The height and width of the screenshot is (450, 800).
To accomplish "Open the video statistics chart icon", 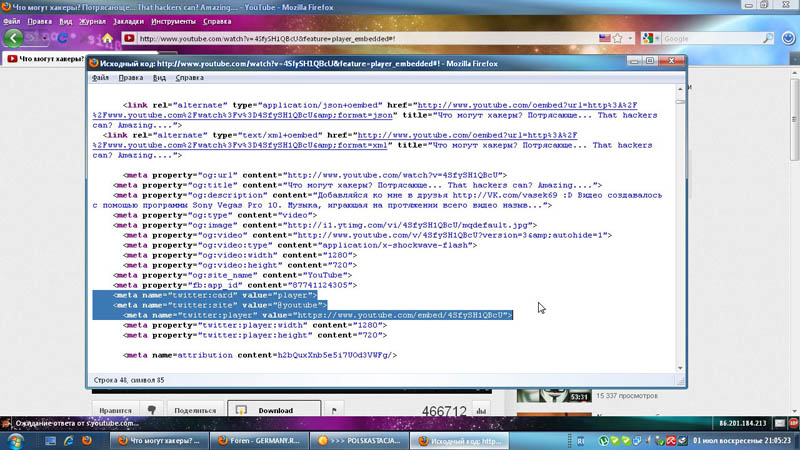I will click(x=481, y=410).
